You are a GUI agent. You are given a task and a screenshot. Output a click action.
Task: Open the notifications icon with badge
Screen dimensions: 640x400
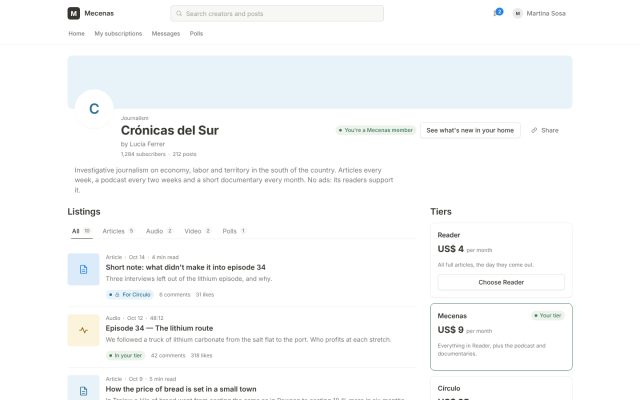[x=498, y=13]
